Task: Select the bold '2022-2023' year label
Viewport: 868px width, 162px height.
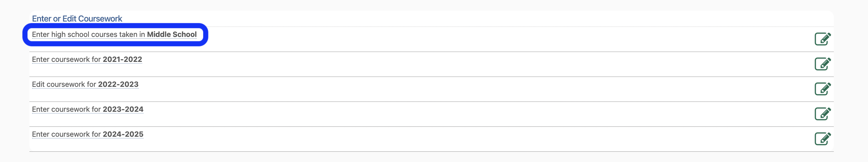Action: pos(118,84)
